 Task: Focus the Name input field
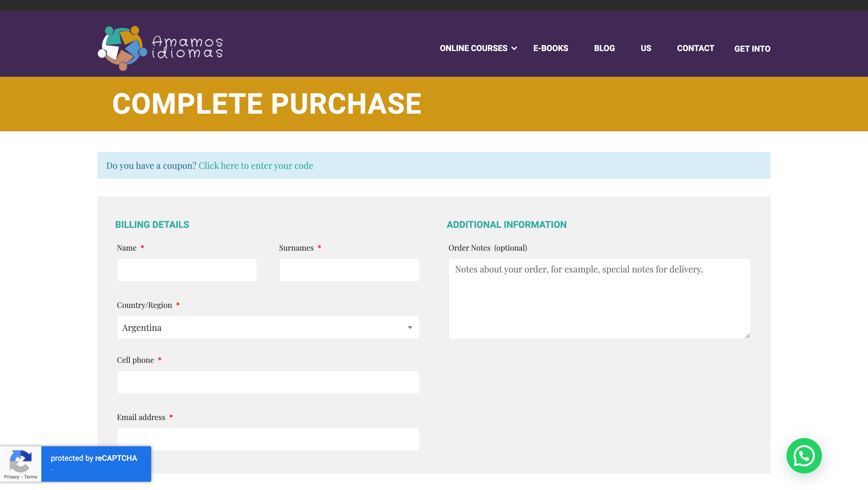[x=187, y=270]
